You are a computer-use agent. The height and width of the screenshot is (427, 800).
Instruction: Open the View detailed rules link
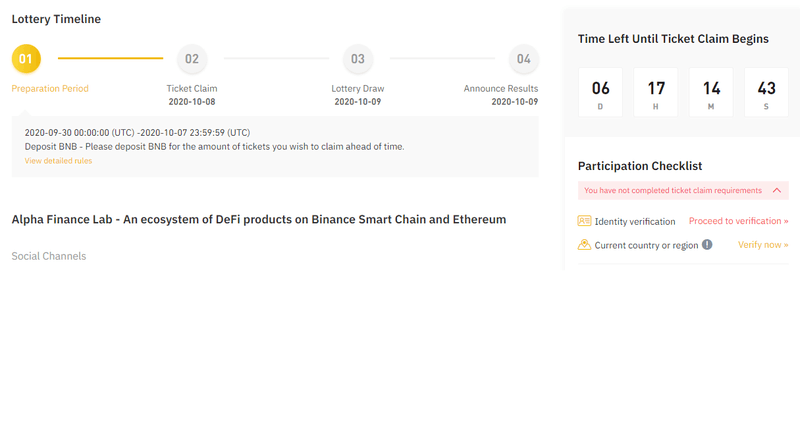[58, 161]
